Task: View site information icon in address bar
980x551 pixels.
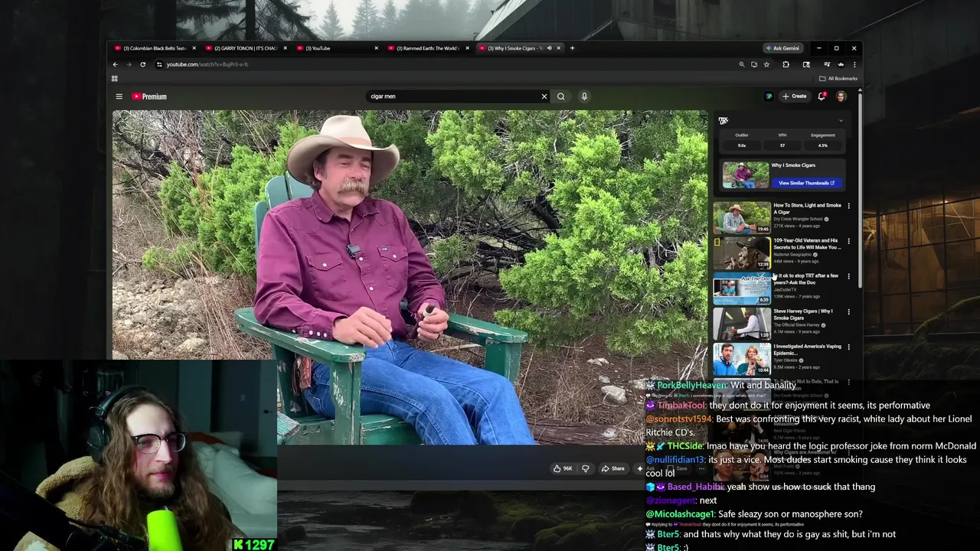Action: point(159,64)
